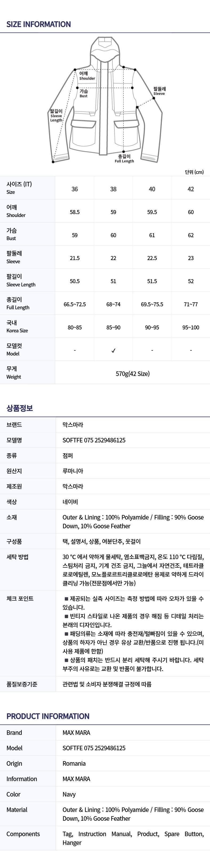Click the 상품정보 section heading
The width and height of the screenshot is (210, 868).
(x=19, y=408)
